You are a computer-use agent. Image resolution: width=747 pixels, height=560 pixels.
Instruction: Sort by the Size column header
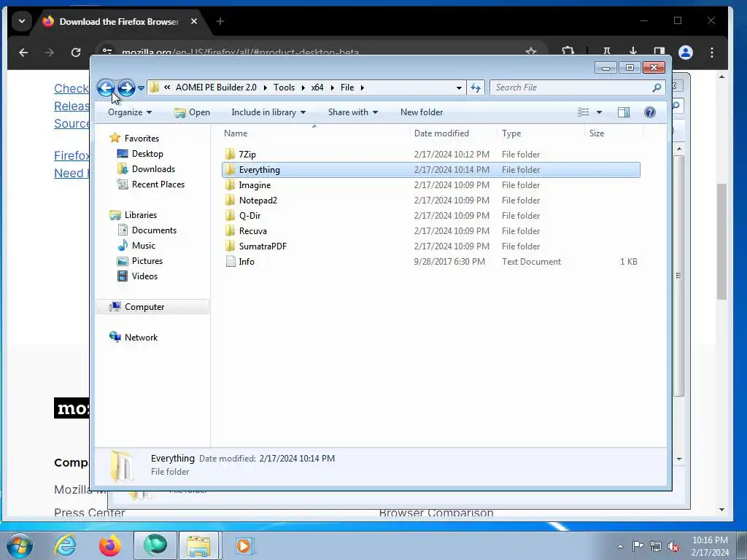(614, 133)
